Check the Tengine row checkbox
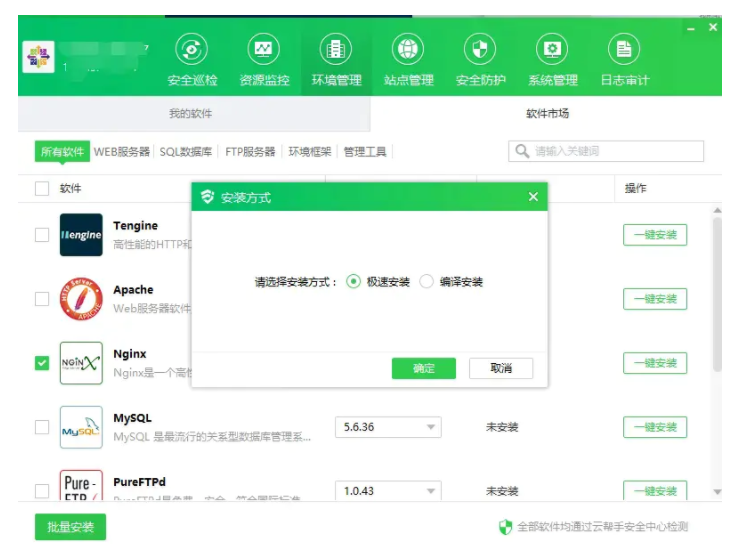The width and height of the screenshot is (740, 560). (x=42, y=234)
